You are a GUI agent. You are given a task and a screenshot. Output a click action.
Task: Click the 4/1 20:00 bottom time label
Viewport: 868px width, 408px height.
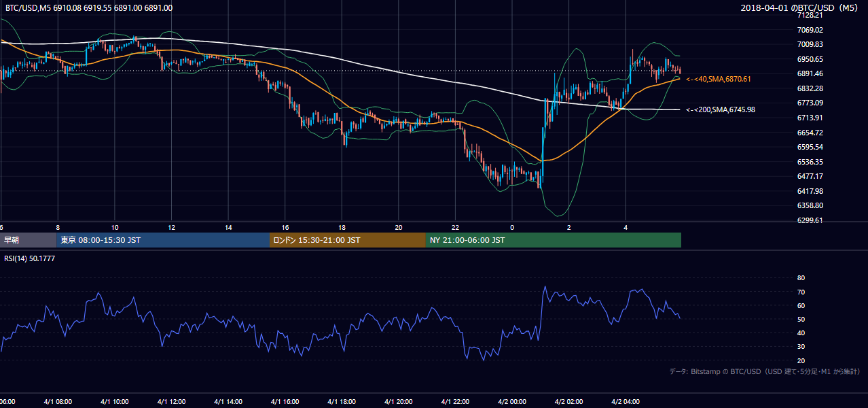tap(398, 402)
